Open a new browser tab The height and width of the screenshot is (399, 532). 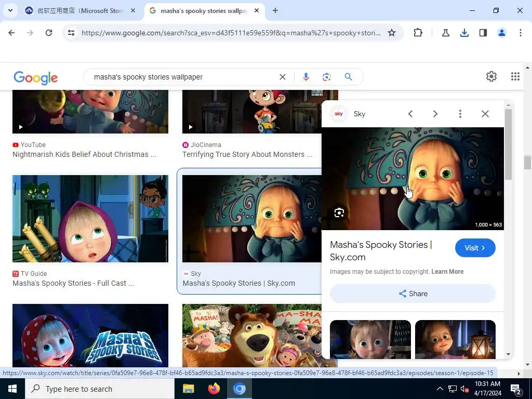[275, 10]
